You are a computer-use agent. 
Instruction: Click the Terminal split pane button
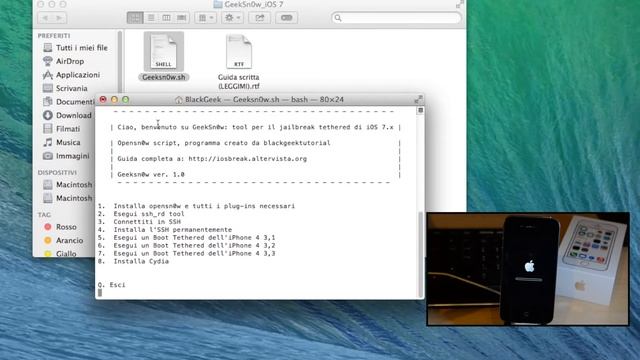tap(420, 110)
